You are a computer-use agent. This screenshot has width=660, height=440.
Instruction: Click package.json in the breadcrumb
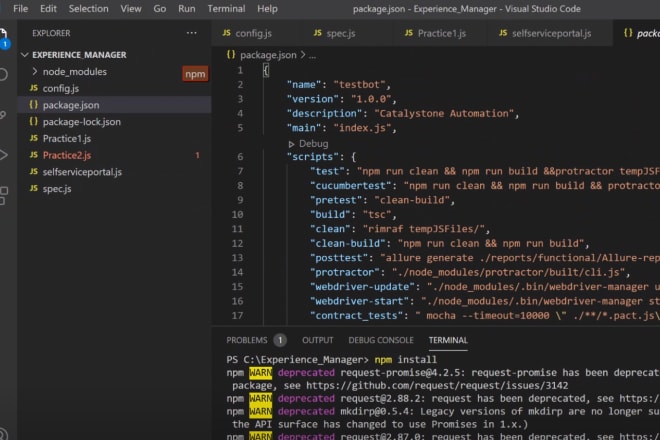coord(268,55)
